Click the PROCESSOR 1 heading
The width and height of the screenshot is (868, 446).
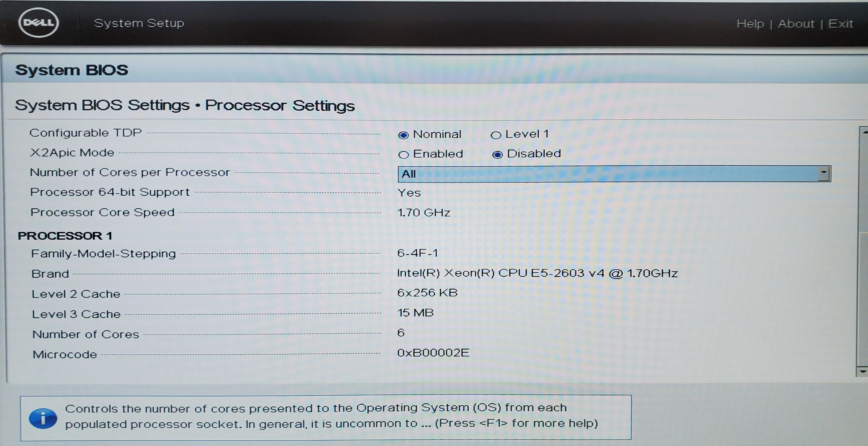[65, 236]
